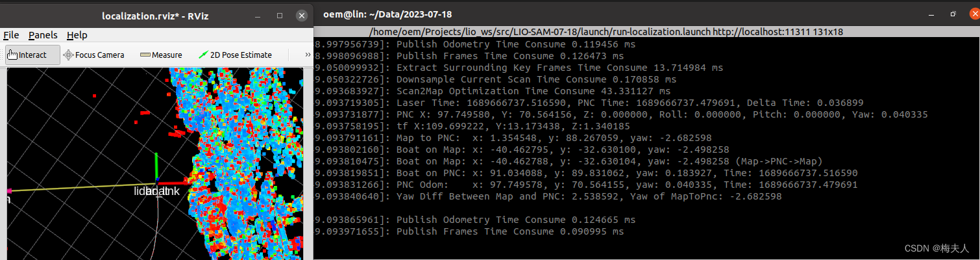This screenshot has height=260, width=980.
Task: Click the crosshair icon of Focus Camera
Action: (x=68, y=55)
